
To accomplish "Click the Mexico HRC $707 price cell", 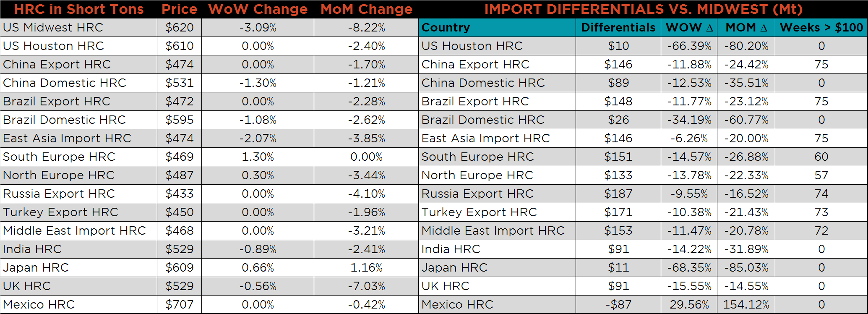I will 180,305.
